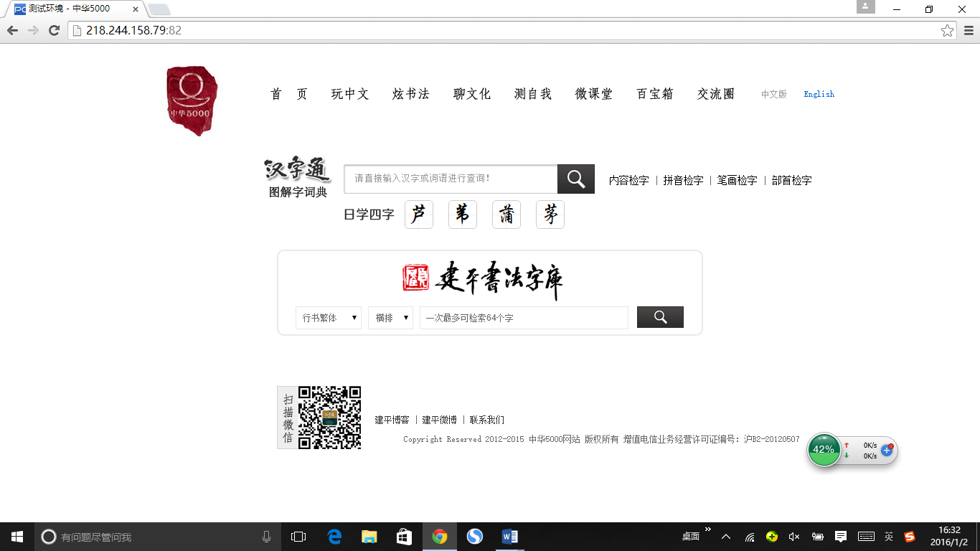Screen dimensions: 980x551
Task: Open Word from the taskbar
Action: point(509,537)
